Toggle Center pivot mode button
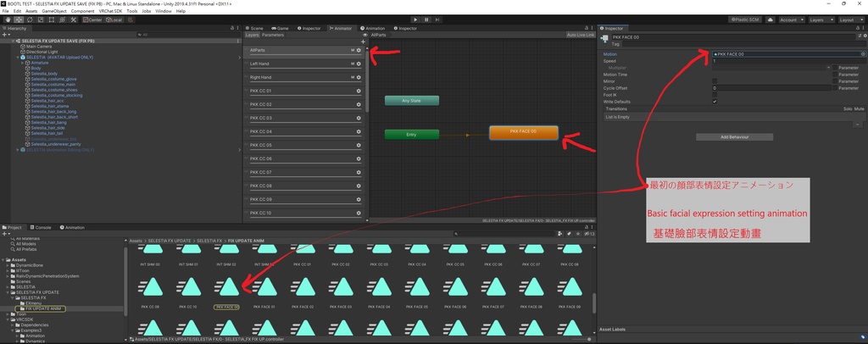The height and width of the screenshot is (344, 868). [x=92, y=19]
